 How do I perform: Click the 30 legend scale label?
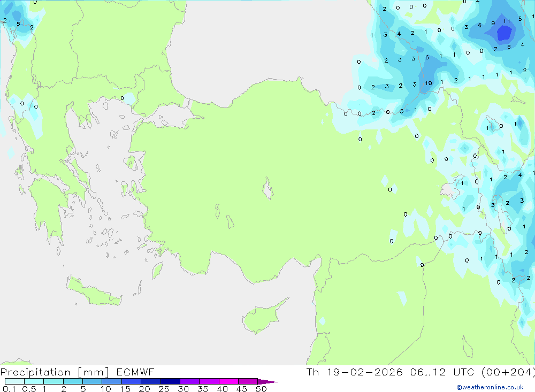184,389
